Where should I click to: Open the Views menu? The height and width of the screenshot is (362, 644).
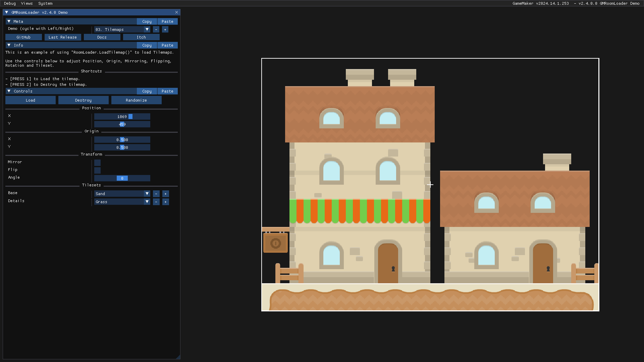pyautogui.click(x=27, y=3)
